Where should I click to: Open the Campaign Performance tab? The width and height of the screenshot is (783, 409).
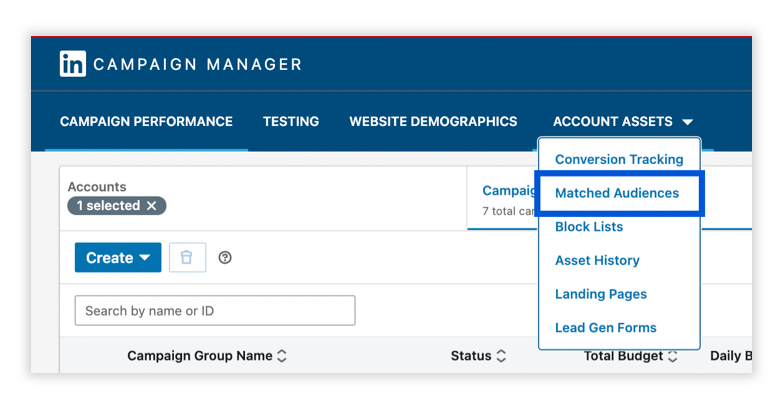click(146, 121)
